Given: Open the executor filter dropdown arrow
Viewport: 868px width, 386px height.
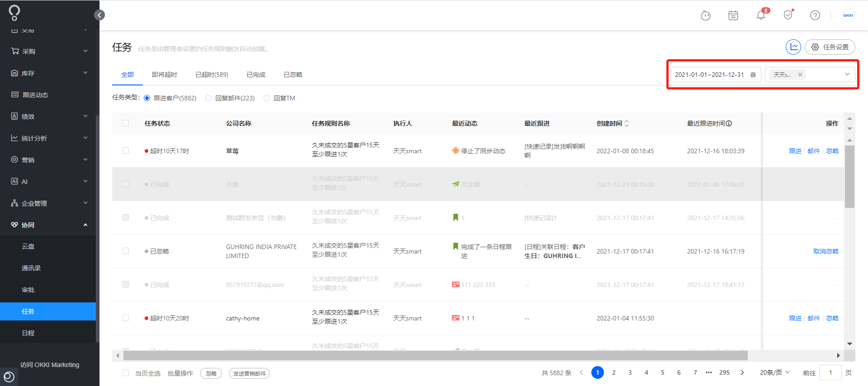Looking at the screenshot, I should tap(847, 75).
